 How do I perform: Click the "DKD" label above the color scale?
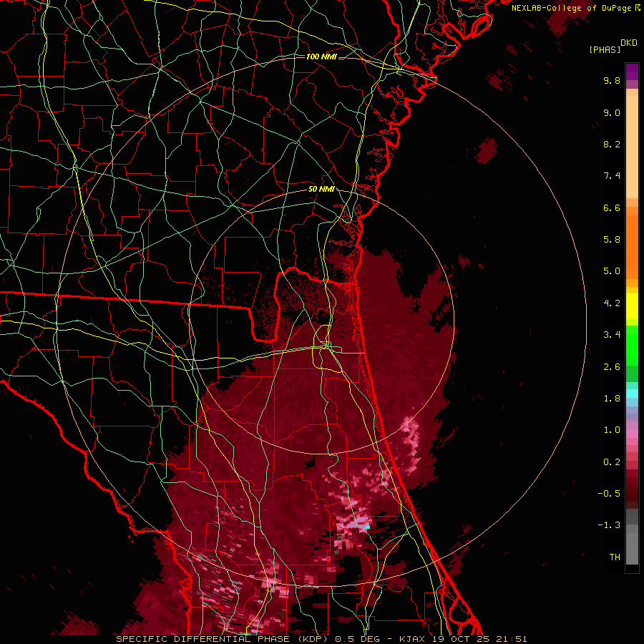coord(629,43)
